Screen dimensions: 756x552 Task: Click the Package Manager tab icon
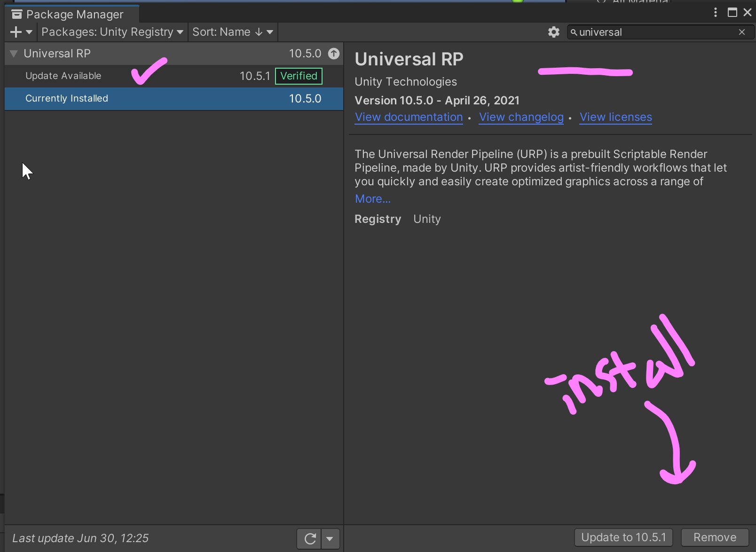(17, 15)
